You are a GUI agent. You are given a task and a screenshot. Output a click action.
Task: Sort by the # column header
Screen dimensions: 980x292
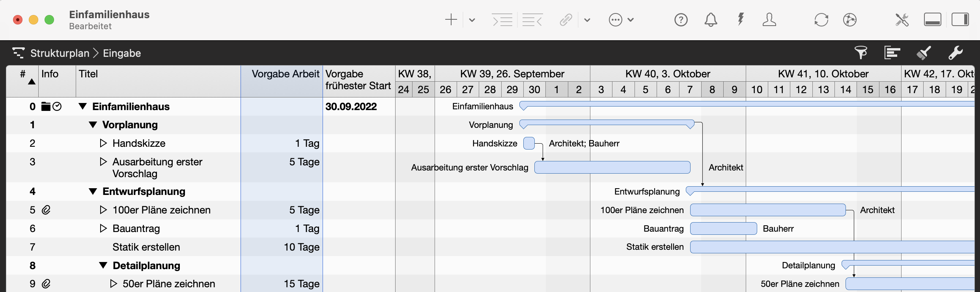(22, 81)
